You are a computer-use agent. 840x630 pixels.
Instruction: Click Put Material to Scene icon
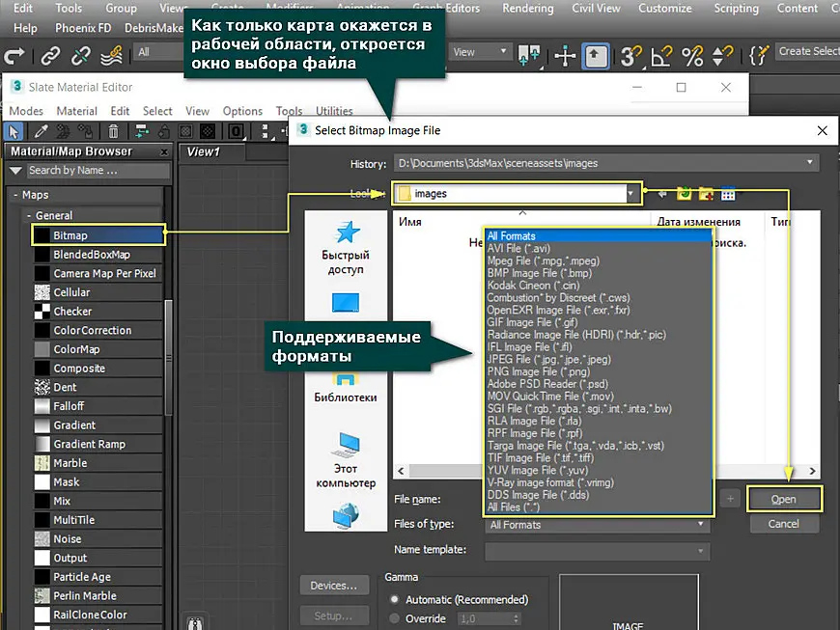[63, 130]
